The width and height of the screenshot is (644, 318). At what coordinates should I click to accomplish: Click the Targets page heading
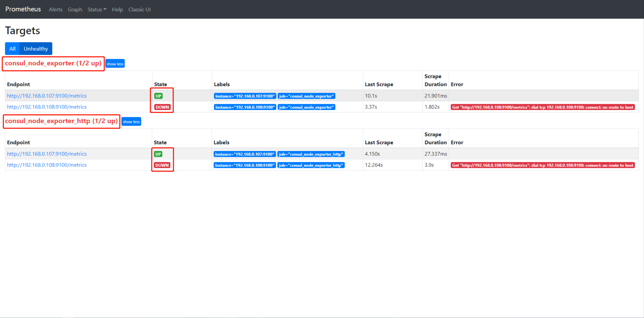click(23, 30)
